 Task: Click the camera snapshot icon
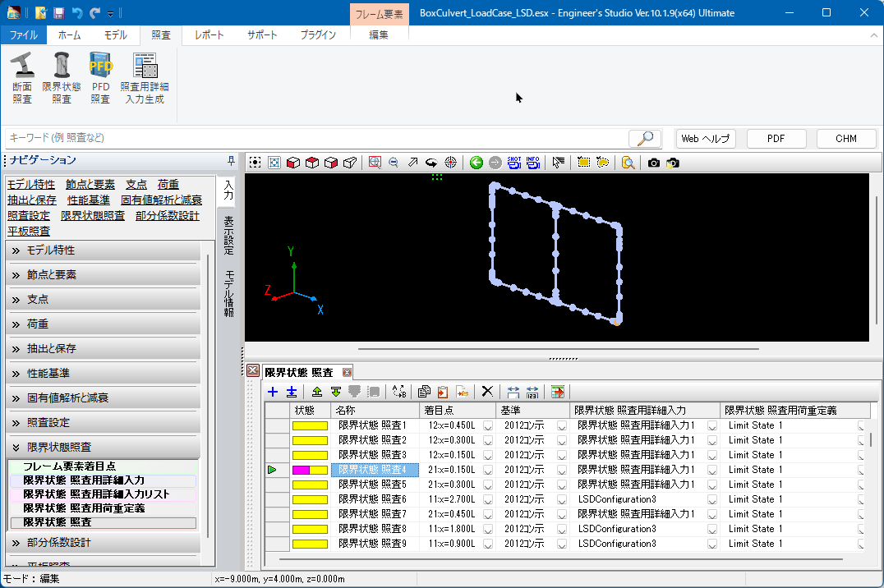tap(654, 163)
